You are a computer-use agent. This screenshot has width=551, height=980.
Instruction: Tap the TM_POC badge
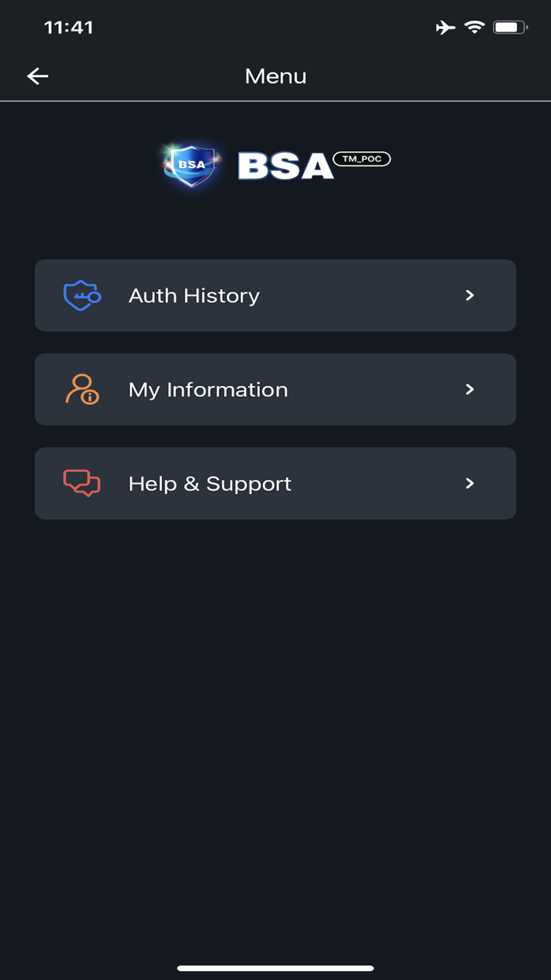click(362, 159)
